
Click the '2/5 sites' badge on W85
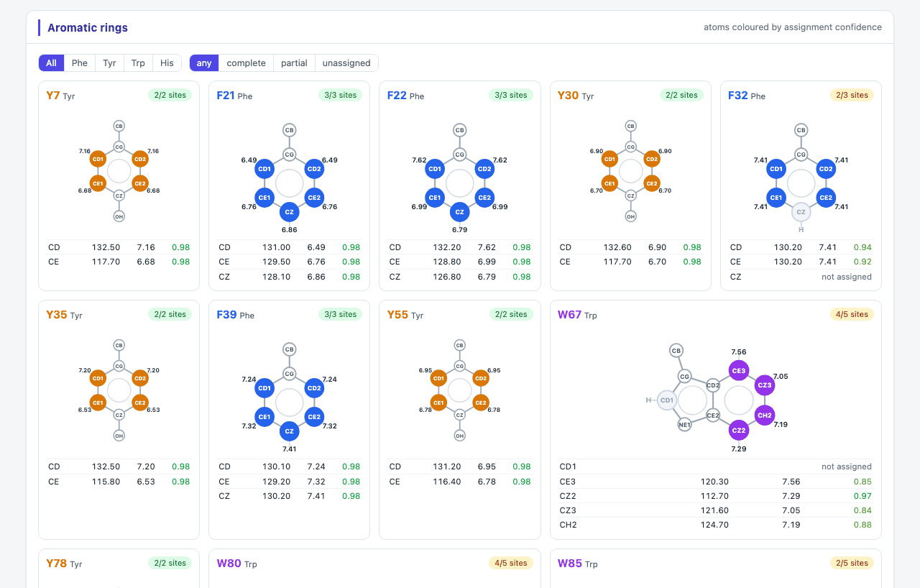tap(852, 563)
